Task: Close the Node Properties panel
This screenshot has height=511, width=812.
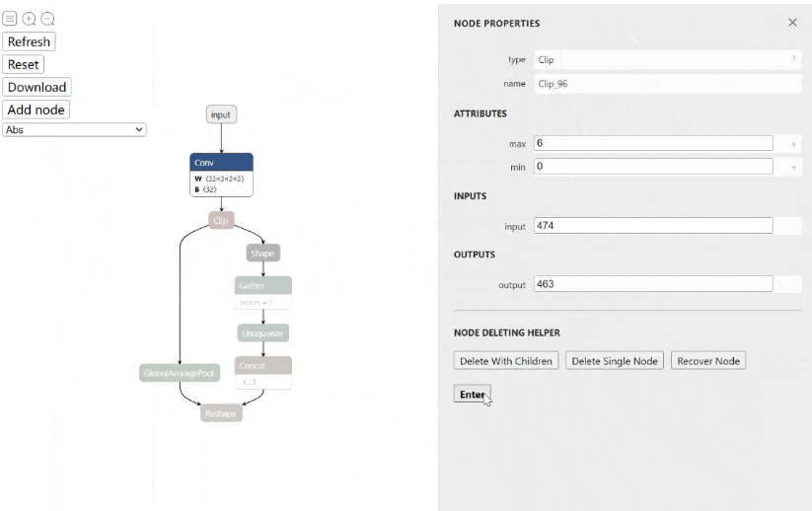Action: click(x=792, y=23)
